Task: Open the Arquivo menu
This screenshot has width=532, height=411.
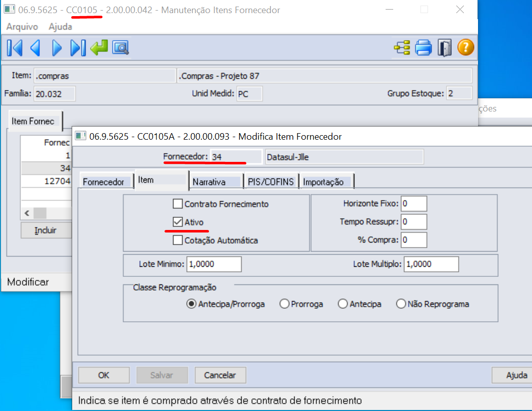Action: coord(22,26)
